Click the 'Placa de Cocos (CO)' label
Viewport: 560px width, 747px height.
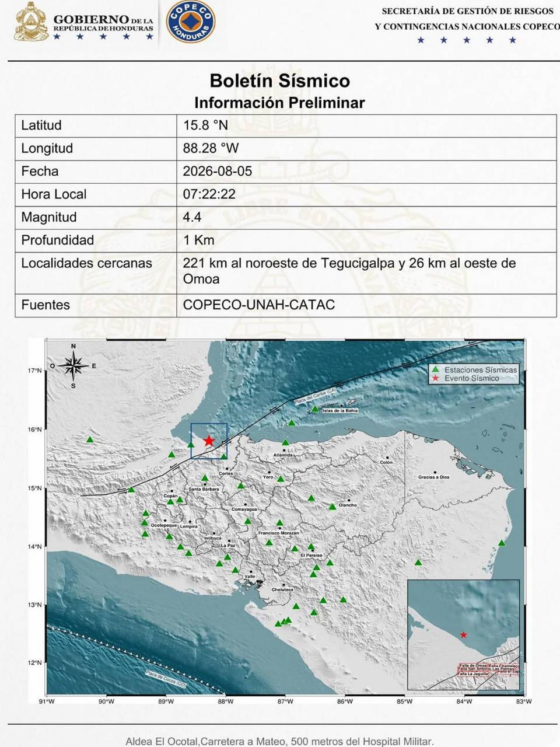click(x=166, y=678)
